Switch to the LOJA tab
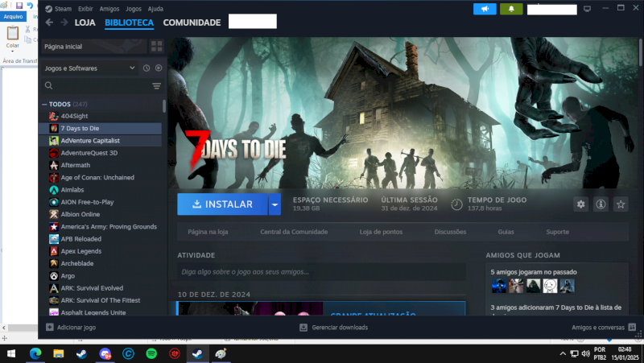Viewport: 644px width, 363px height. [85, 23]
